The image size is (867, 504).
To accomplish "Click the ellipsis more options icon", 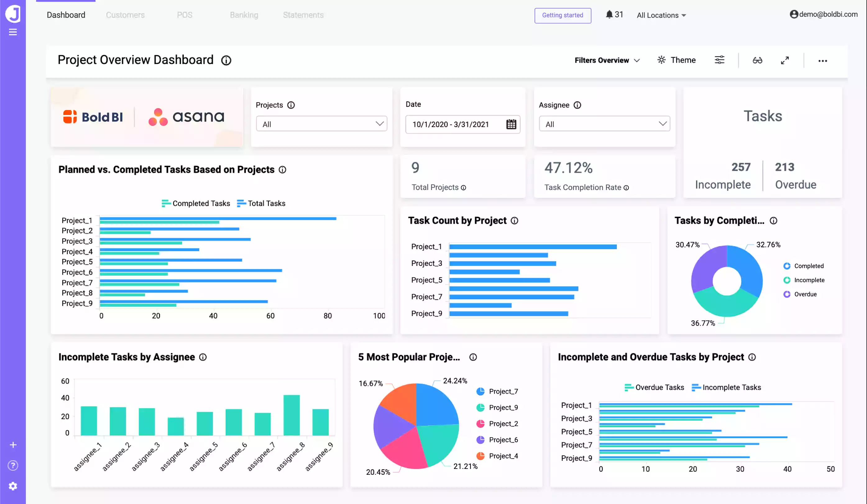I will 823,60.
